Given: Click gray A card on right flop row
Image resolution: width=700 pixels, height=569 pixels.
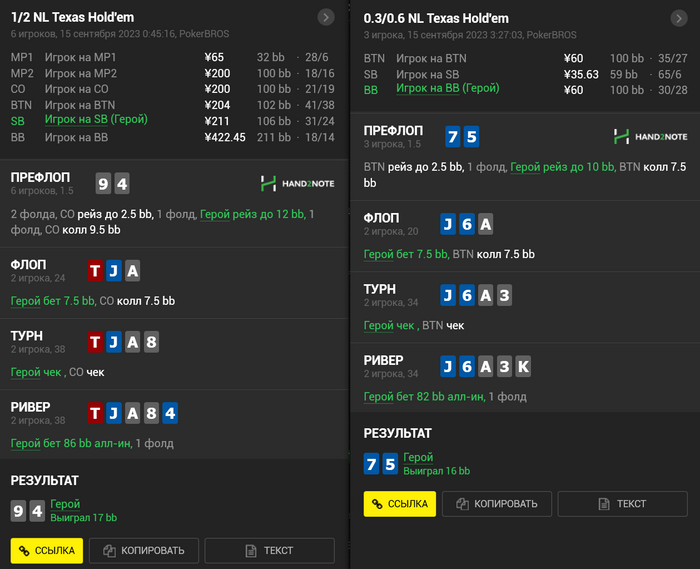Looking at the screenshot, I should tap(486, 224).
